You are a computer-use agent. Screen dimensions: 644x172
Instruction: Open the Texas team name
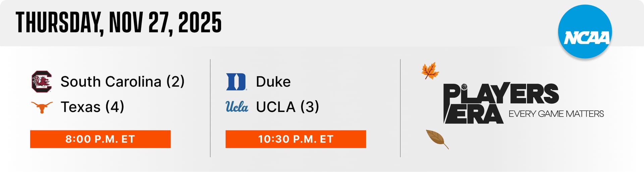click(x=80, y=107)
